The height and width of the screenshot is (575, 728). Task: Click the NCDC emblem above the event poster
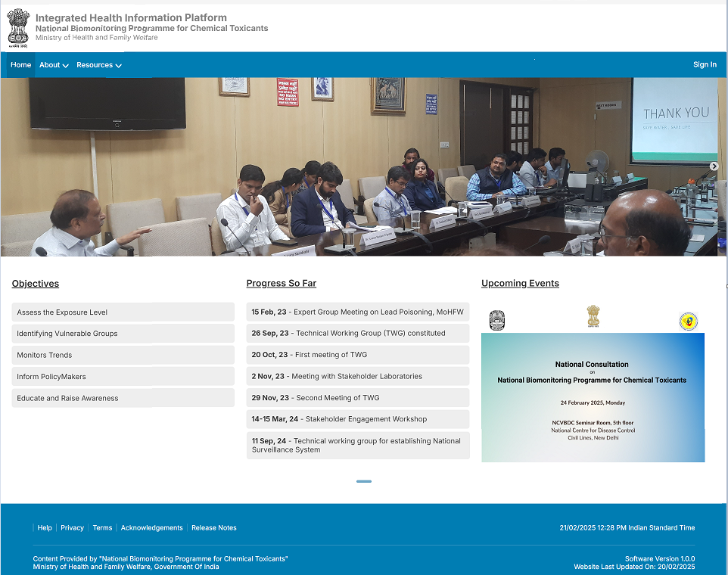497,321
